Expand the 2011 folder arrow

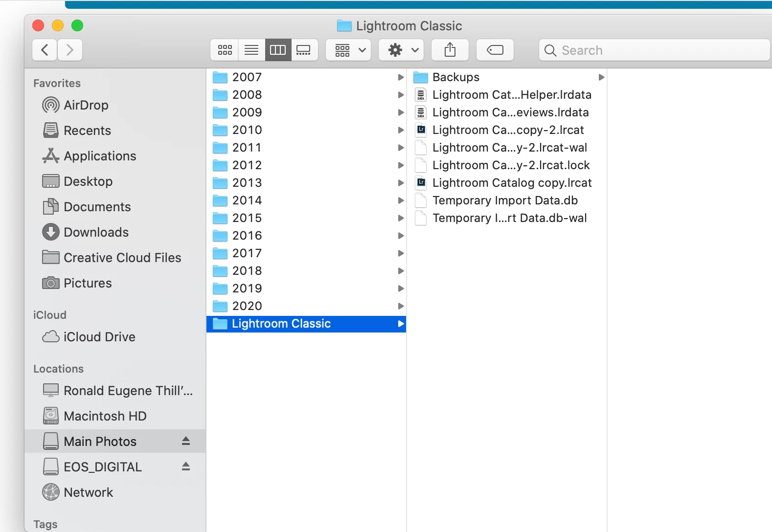click(x=401, y=148)
